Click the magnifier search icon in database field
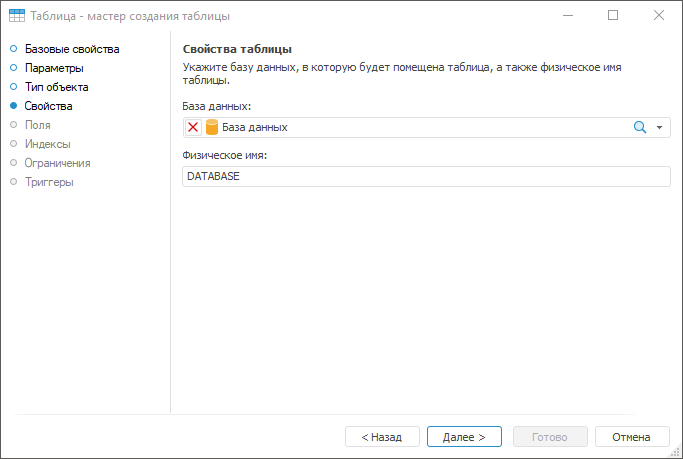Viewport: 683px width, 459px height. click(x=640, y=128)
